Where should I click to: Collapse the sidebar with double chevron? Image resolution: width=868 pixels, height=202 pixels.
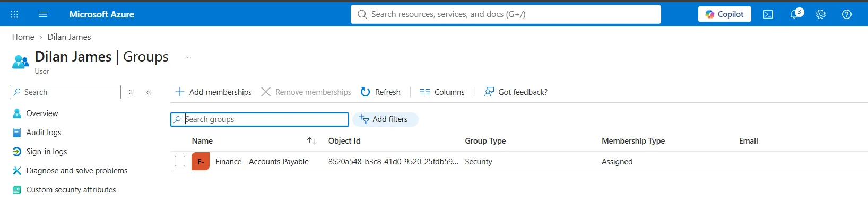click(x=149, y=92)
